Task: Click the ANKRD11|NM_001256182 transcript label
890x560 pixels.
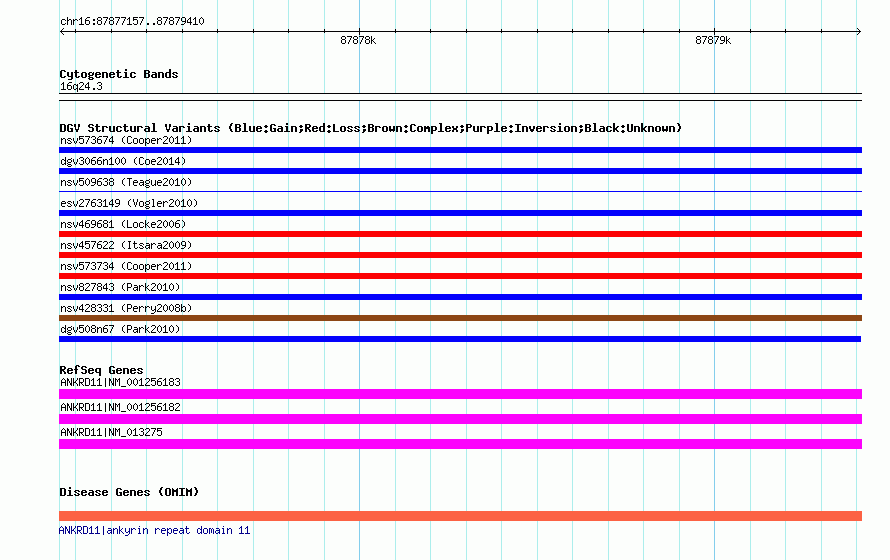Action: coord(120,407)
